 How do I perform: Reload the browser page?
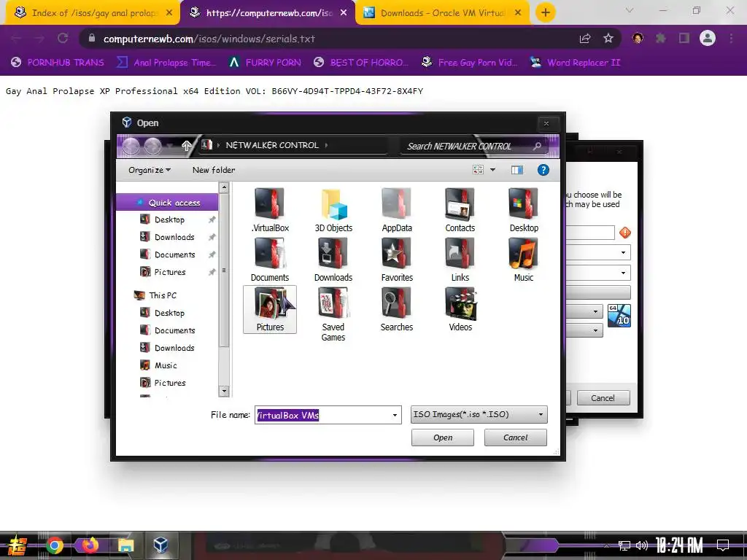[x=63, y=39]
